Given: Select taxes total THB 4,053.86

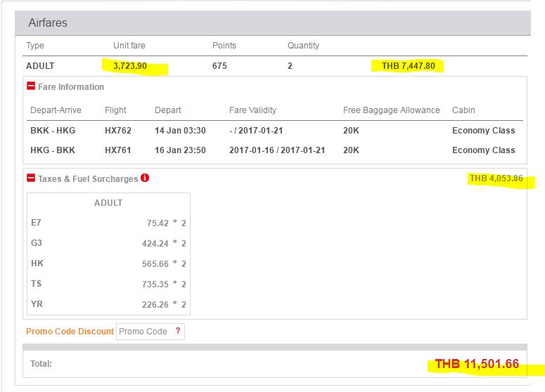Looking at the screenshot, I should click(496, 178).
